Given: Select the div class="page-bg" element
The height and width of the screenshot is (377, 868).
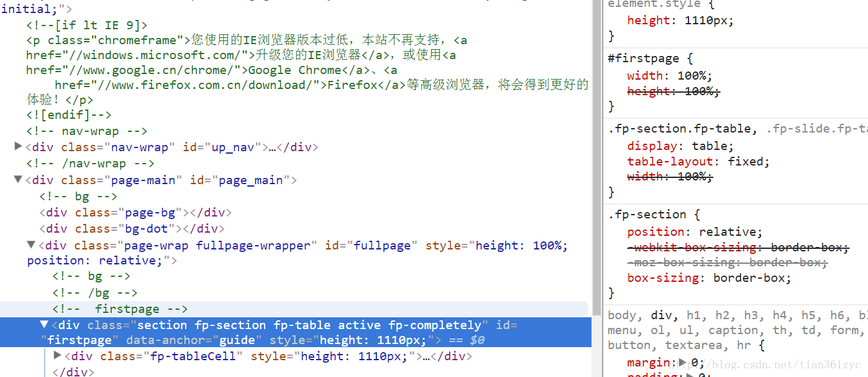Looking at the screenshot, I should click(135, 213).
